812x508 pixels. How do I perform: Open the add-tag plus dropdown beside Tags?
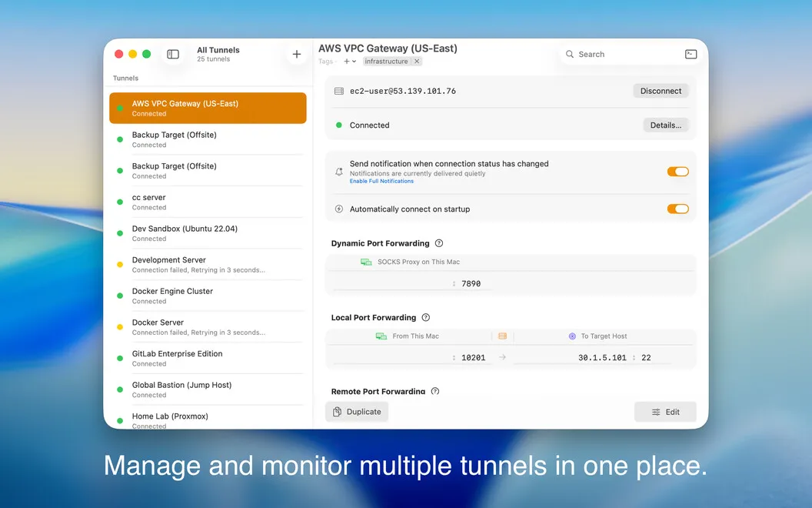click(350, 61)
